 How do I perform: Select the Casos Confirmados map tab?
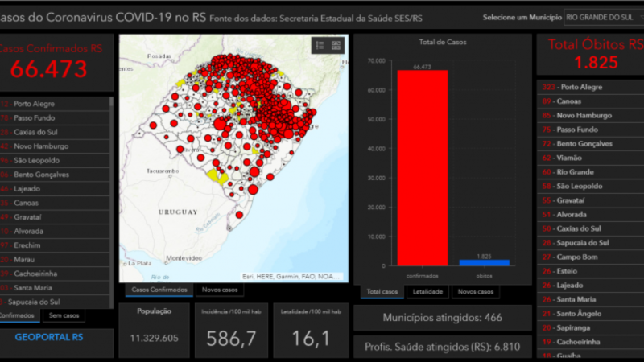coord(159,290)
